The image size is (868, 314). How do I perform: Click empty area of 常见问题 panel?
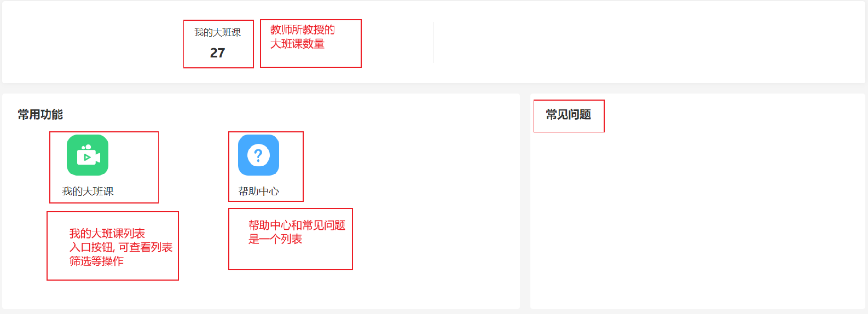(698, 219)
